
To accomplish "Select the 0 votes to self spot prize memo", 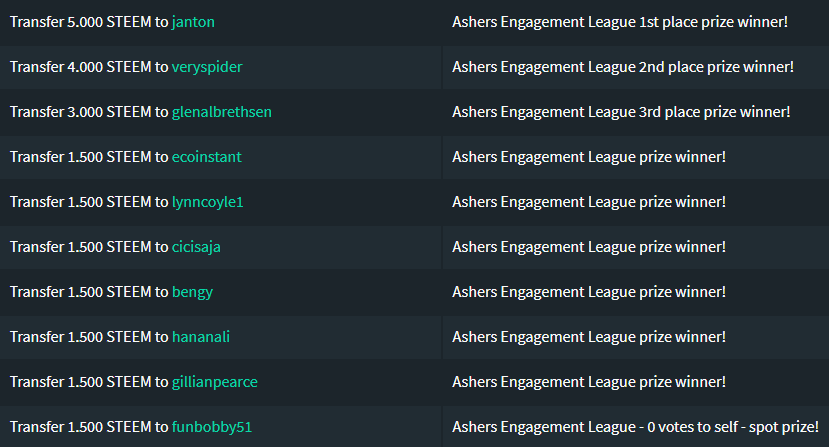I will [x=635, y=427].
